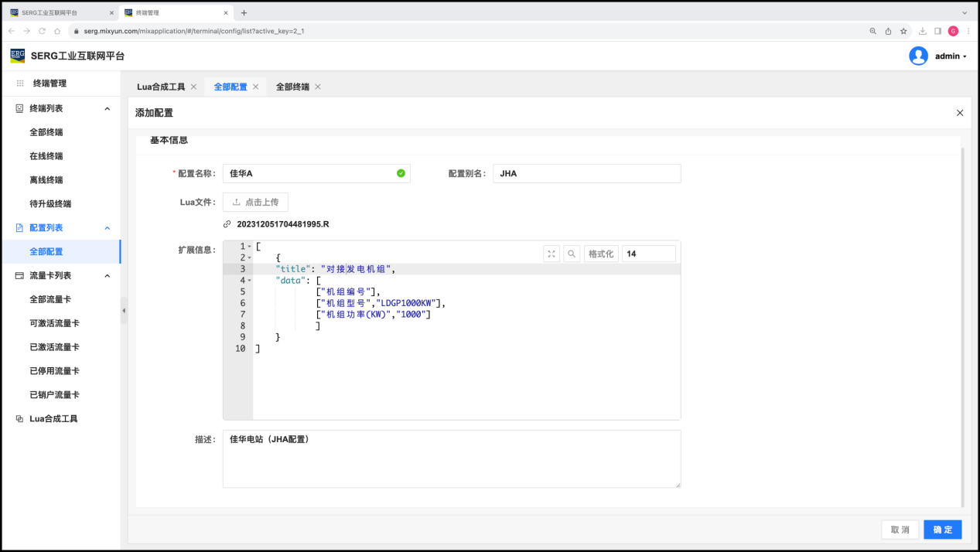Open the admin account dropdown
The height and width of the screenshot is (552, 980).
[951, 56]
